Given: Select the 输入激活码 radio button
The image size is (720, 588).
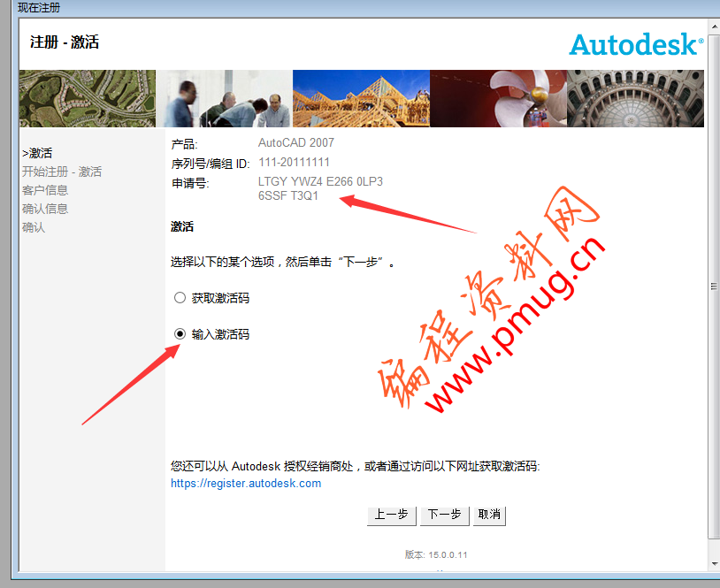Looking at the screenshot, I should pos(180,333).
